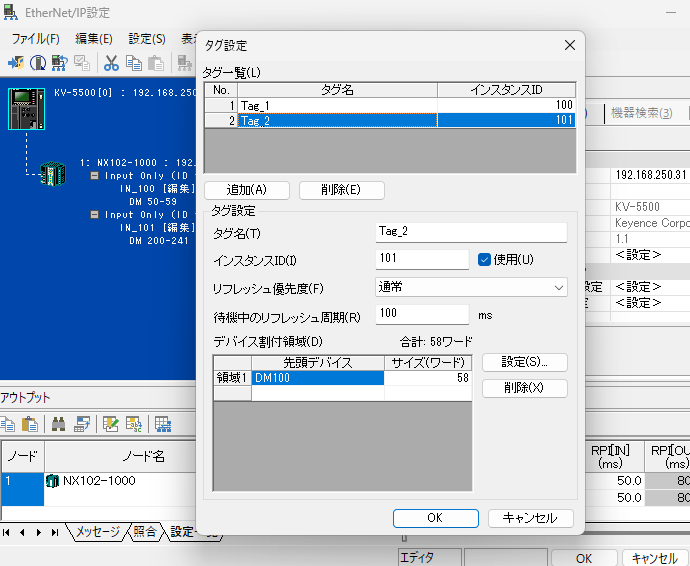Click the タグ名 input field
The width and height of the screenshot is (690, 566).
pos(471,232)
